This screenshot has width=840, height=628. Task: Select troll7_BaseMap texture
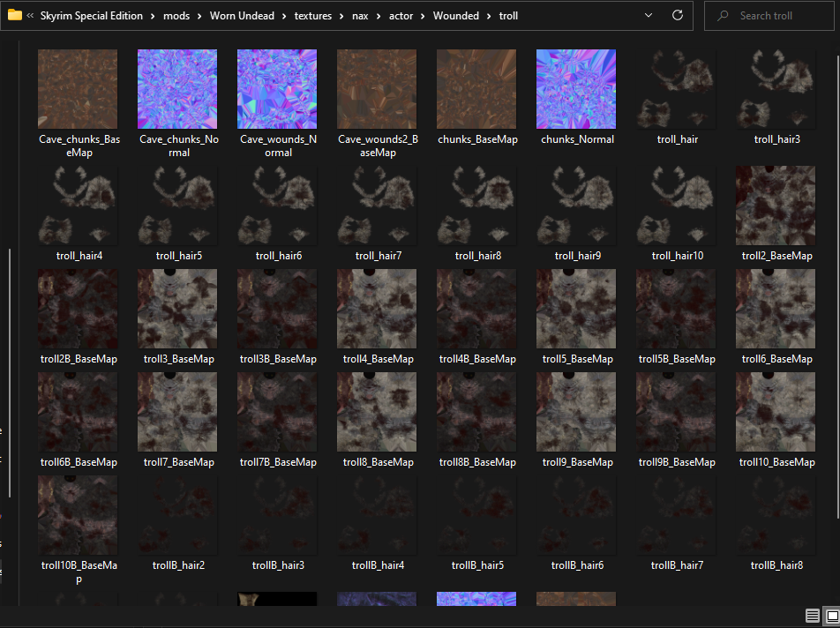coord(178,420)
